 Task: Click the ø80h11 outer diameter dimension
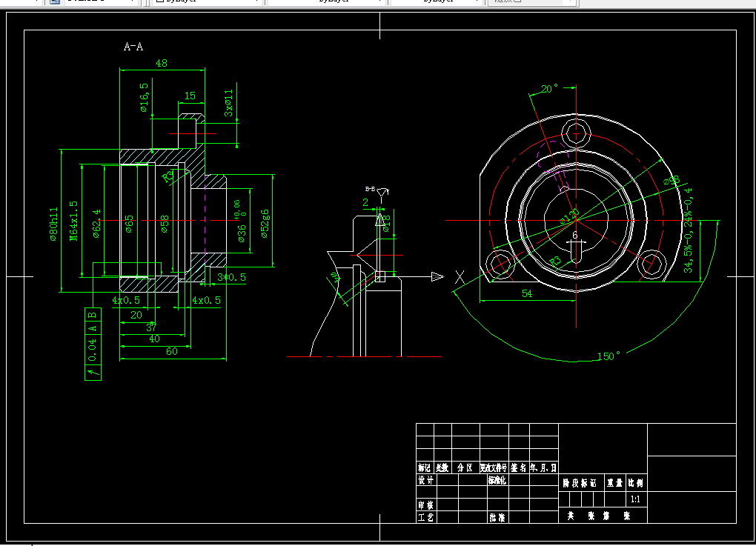(x=53, y=224)
